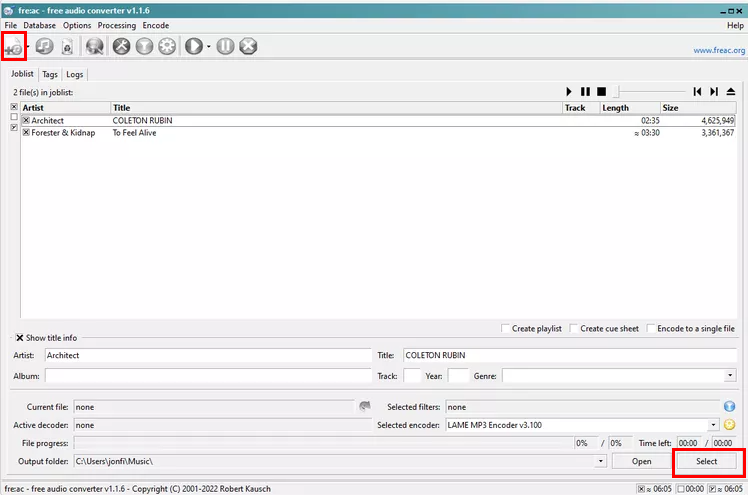Click the Artist field containing Architect
748x495 pixels.
tap(208, 355)
